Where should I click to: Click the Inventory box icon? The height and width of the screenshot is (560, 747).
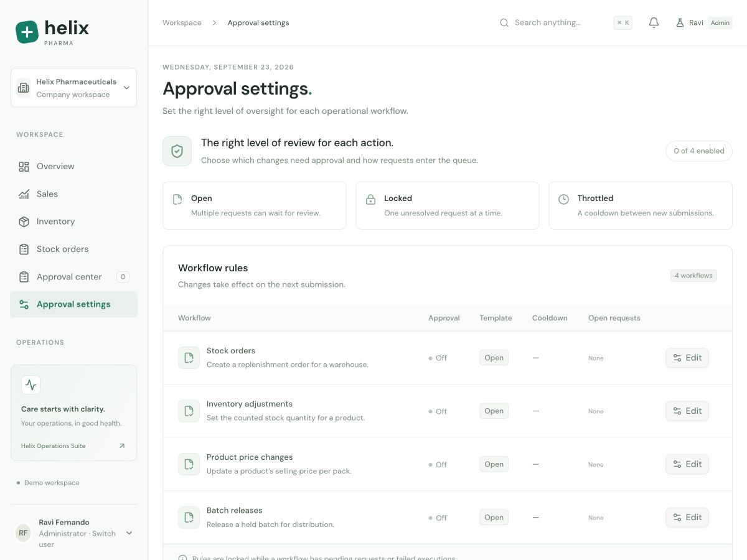point(24,222)
